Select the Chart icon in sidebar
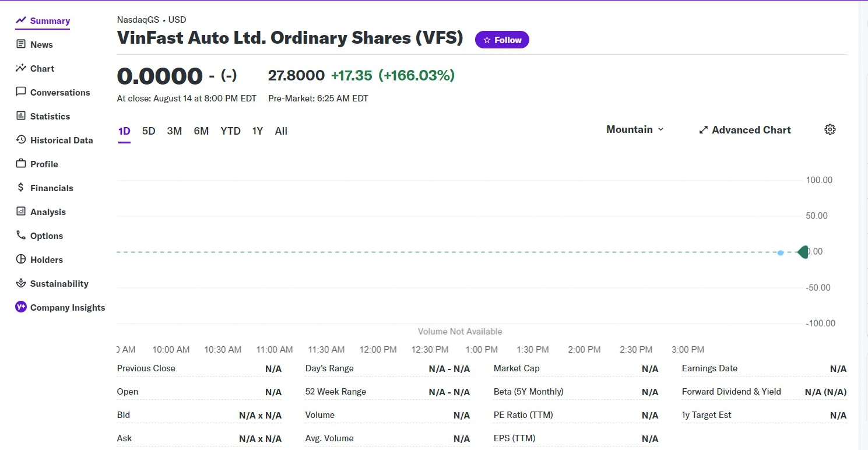This screenshot has width=868, height=450. point(20,68)
